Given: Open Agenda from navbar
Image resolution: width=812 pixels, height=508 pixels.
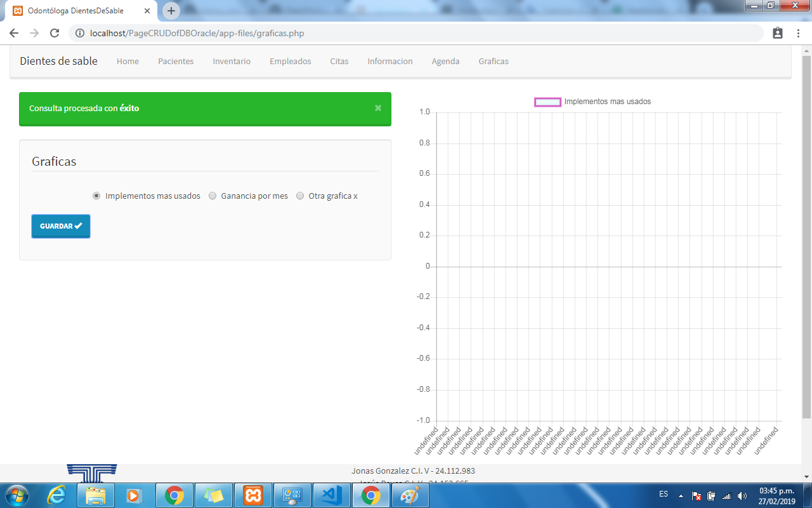Looking at the screenshot, I should [x=445, y=62].
